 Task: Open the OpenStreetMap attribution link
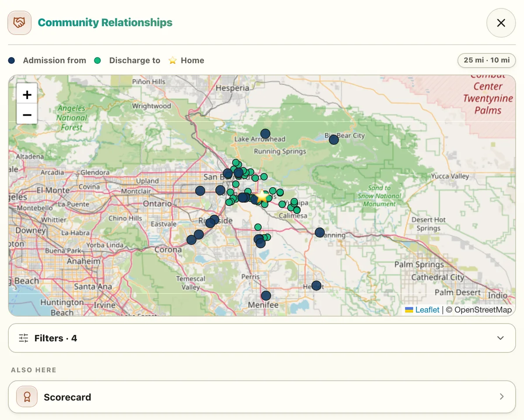pyautogui.click(x=483, y=310)
